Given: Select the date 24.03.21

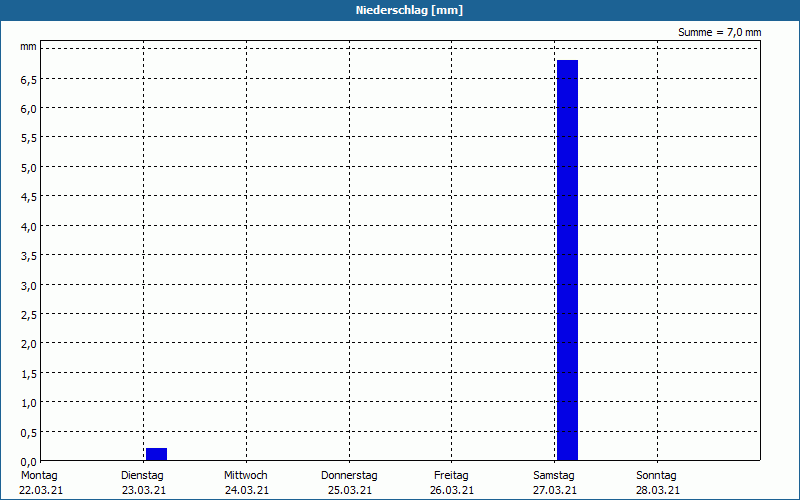Looking at the screenshot, I should 247,491.
